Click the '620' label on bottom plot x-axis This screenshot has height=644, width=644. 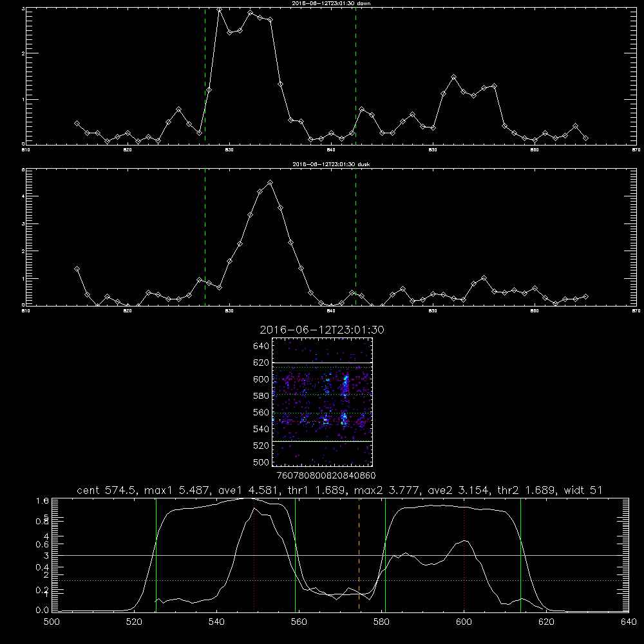click(x=546, y=622)
